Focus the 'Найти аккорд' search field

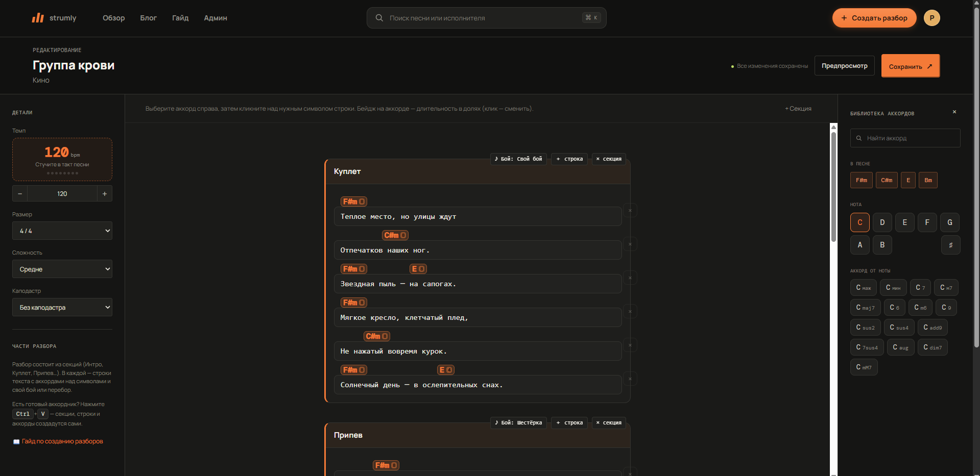click(x=905, y=138)
